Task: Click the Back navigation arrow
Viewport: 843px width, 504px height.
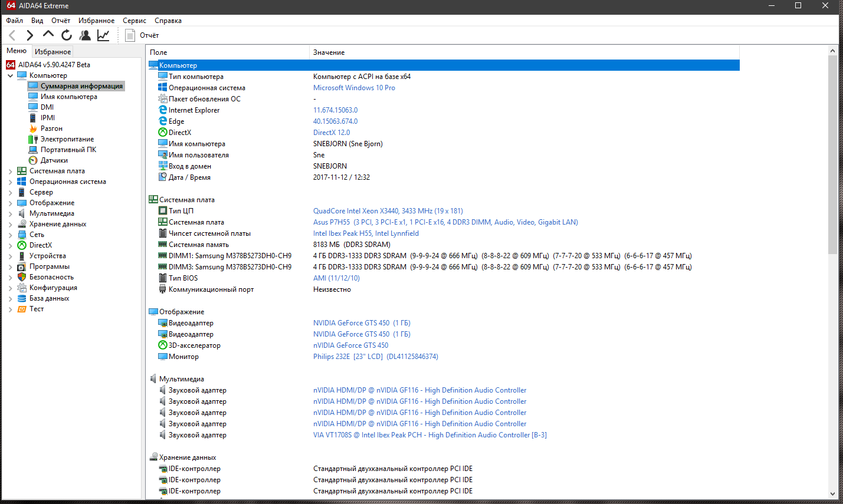Action: 12,35
